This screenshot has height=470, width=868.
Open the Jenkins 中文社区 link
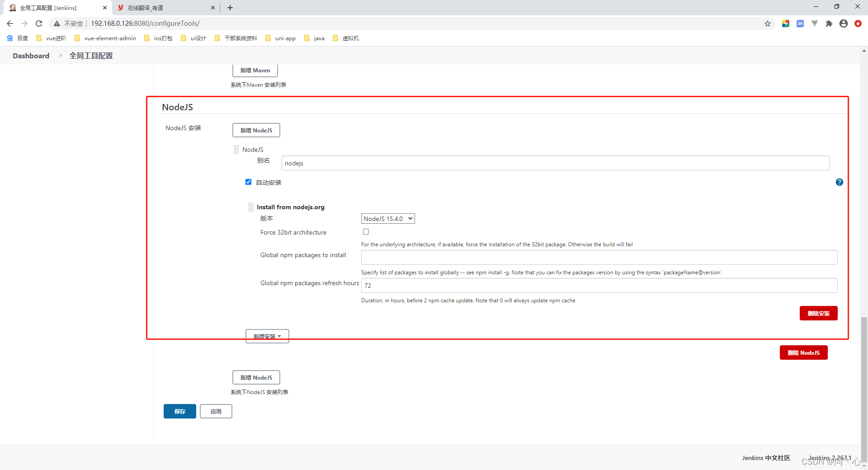[x=766, y=458]
